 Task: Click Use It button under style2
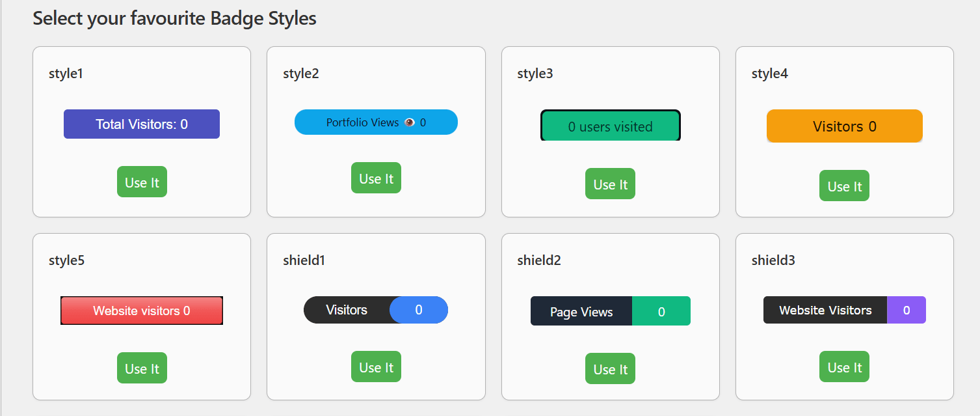(376, 178)
